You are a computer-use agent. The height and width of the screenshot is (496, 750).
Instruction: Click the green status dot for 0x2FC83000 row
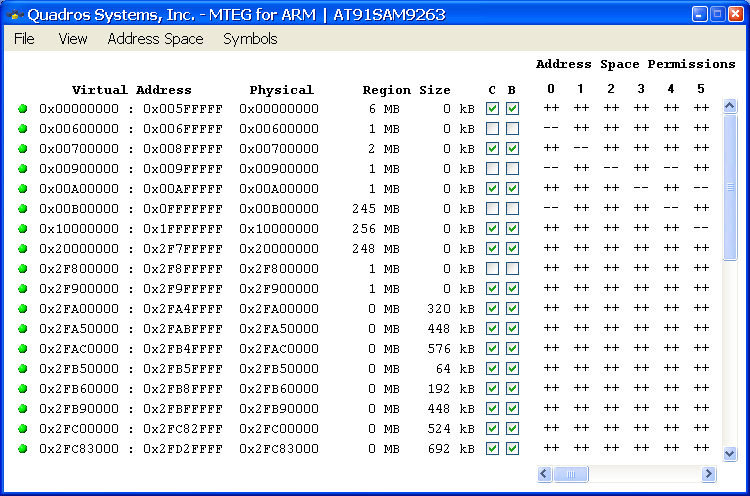click(22, 449)
